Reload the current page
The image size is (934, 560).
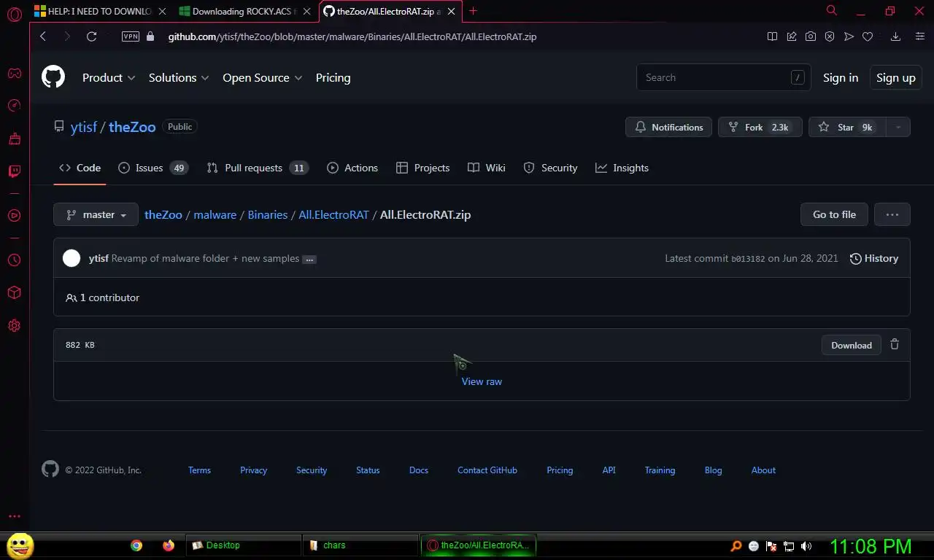[91, 36]
